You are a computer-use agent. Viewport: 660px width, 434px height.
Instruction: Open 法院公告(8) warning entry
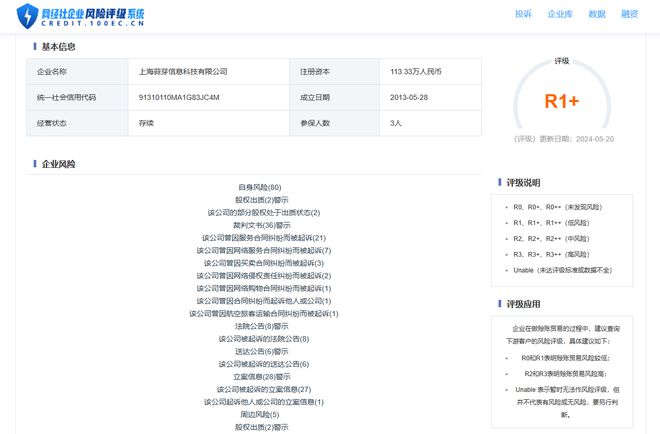click(x=260, y=326)
